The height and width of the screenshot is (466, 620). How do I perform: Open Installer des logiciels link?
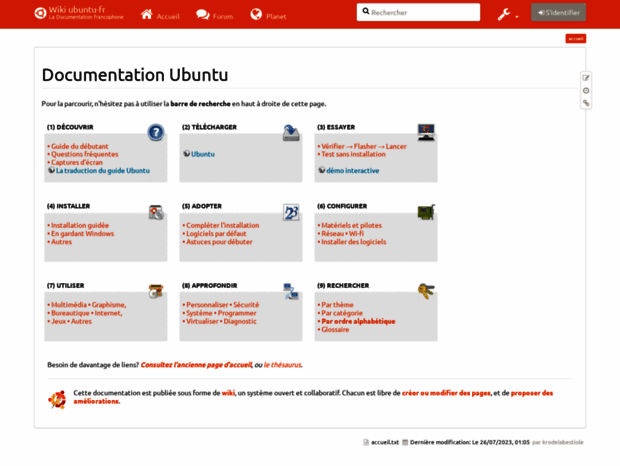pos(353,242)
